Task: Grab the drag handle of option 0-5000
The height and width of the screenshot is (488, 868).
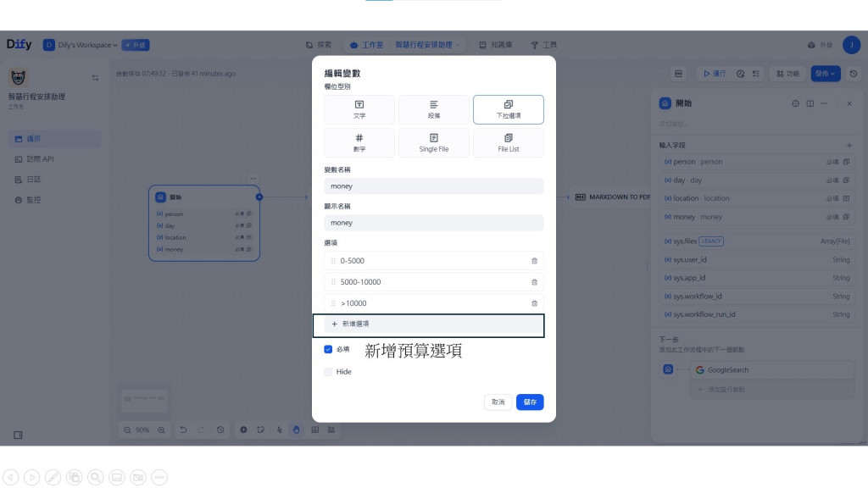Action: click(x=333, y=261)
